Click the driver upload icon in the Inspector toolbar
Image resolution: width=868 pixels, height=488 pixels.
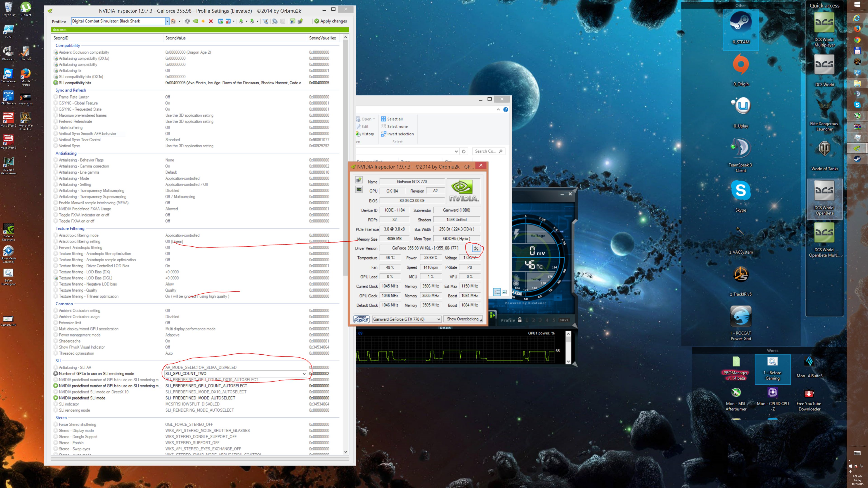coord(300,21)
